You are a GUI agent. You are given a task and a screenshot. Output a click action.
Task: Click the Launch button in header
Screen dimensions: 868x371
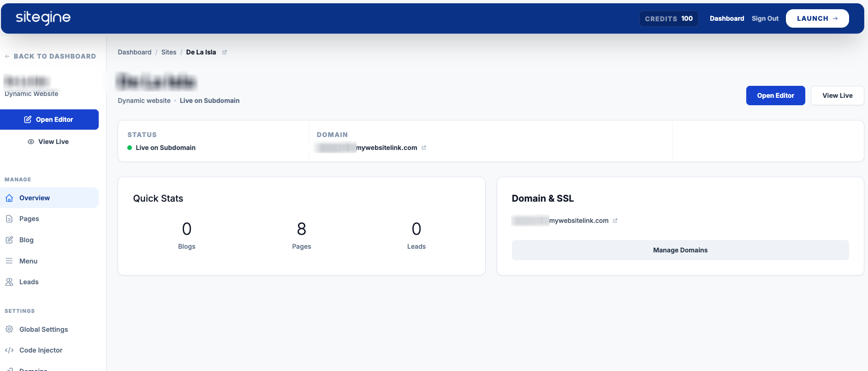pos(817,18)
